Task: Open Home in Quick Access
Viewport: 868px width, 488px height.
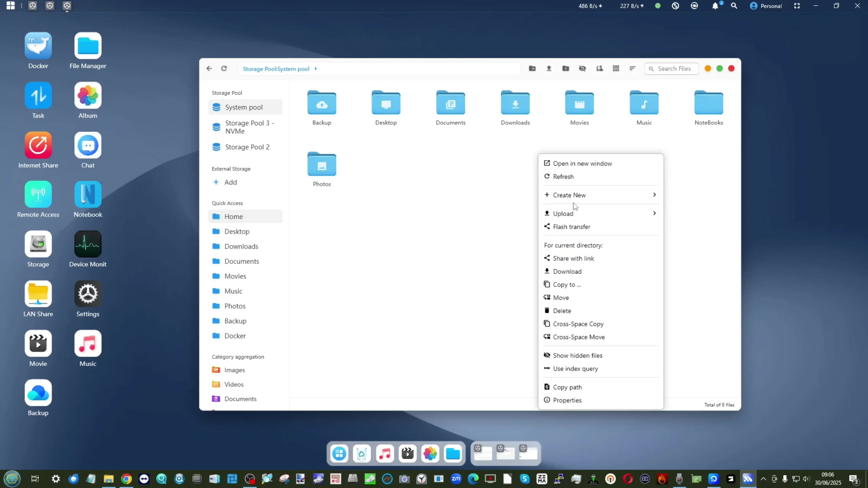Action: tap(245, 217)
